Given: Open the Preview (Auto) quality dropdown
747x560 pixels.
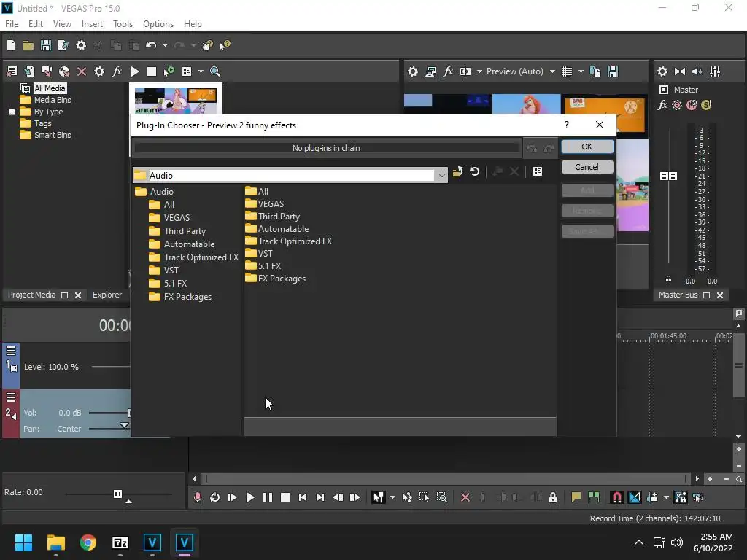Looking at the screenshot, I should click(553, 71).
